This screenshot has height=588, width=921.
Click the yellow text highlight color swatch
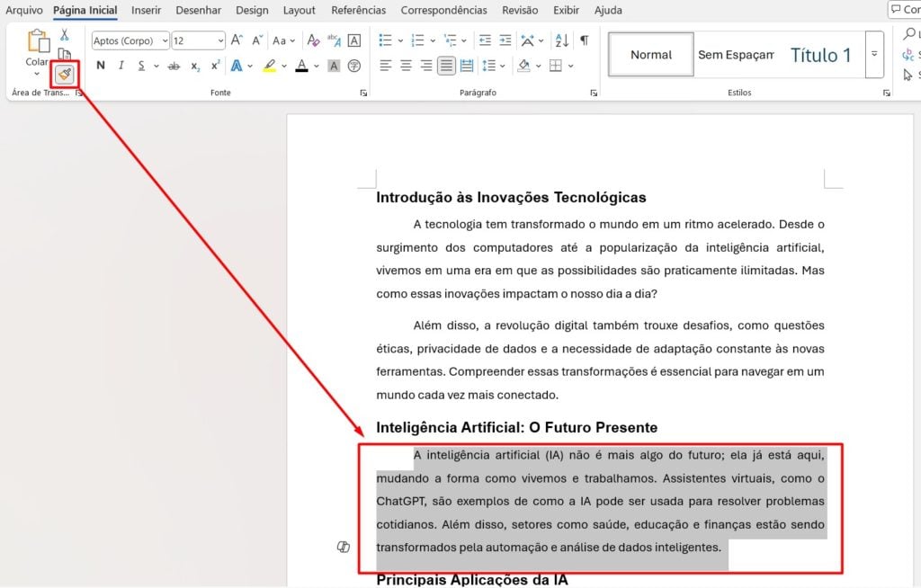click(269, 65)
